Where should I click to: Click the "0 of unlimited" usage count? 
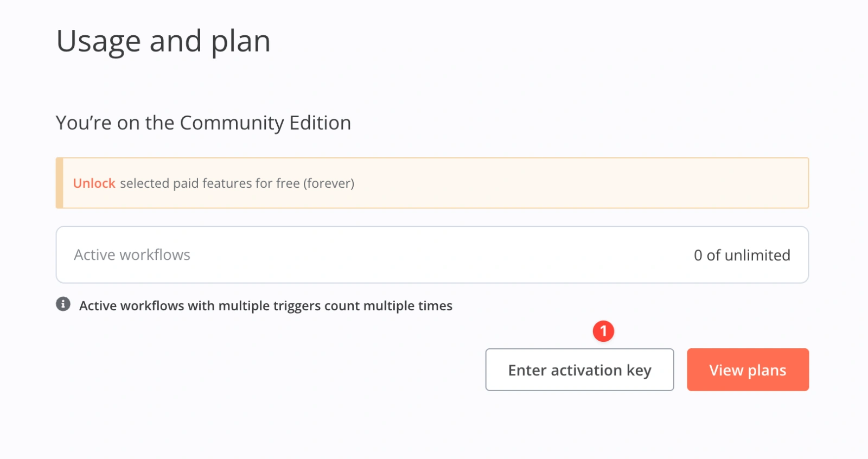coord(742,255)
